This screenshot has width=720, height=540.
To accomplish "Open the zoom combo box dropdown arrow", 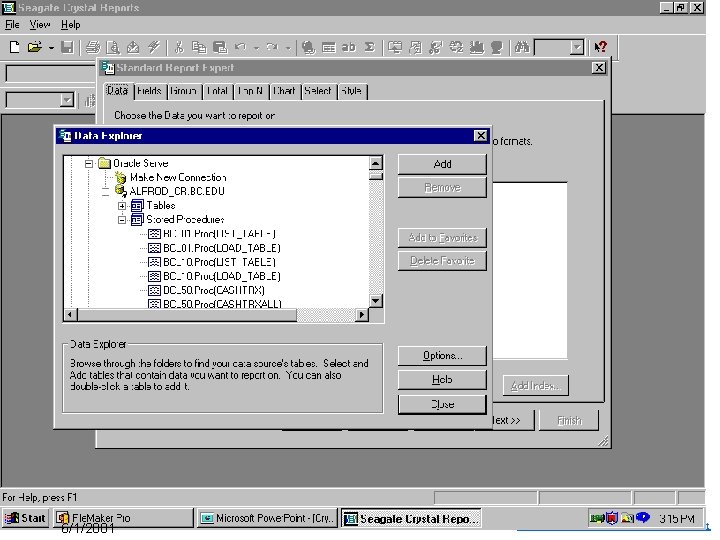I will (x=577, y=47).
